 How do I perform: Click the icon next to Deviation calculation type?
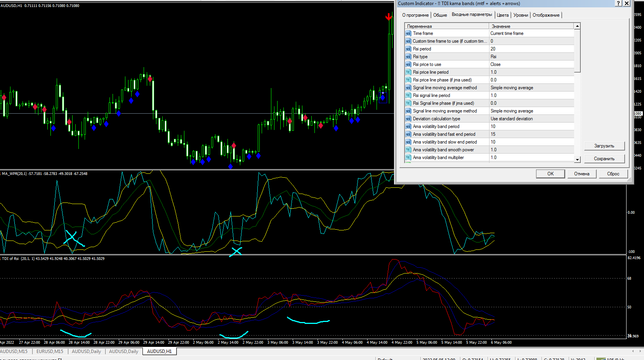408,119
